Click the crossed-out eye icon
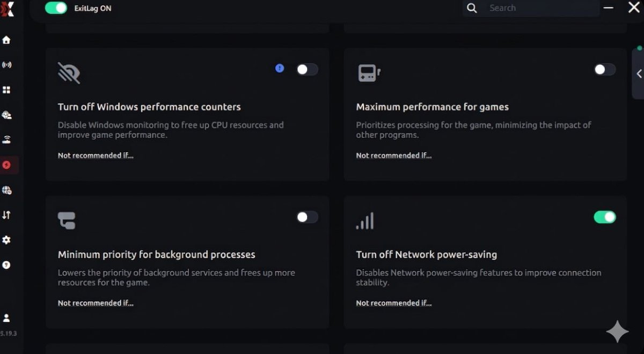The image size is (644, 354). [69, 72]
